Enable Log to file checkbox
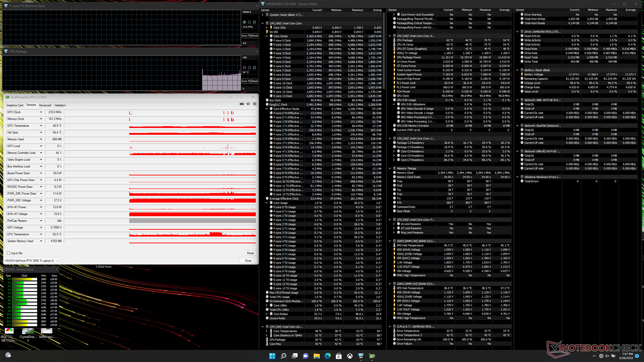Image resolution: width=644 pixels, height=362 pixels. tap(8, 253)
